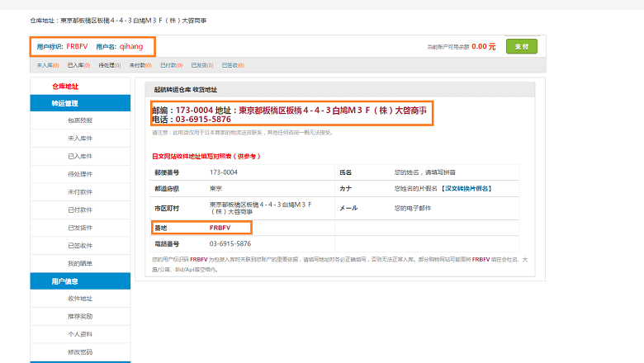This screenshot has height=363, width=644.
Task: Open the 已付款(0) tab
Action: point(171,65)
